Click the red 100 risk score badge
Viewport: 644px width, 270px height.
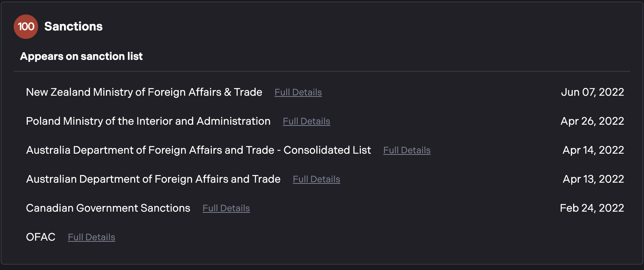[26, 27]
